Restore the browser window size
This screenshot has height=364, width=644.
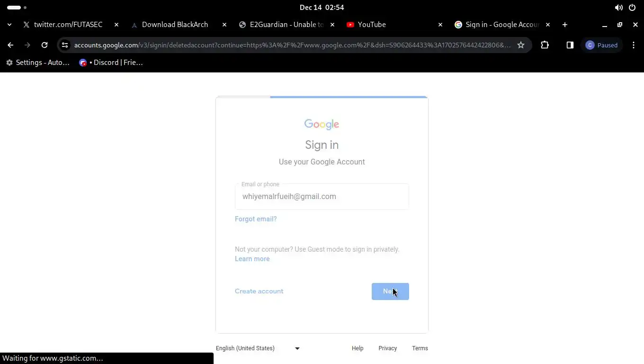pos(620,25)
